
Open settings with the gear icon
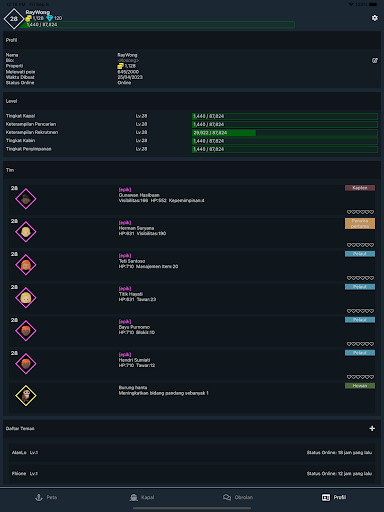click(x=375, y=18)
